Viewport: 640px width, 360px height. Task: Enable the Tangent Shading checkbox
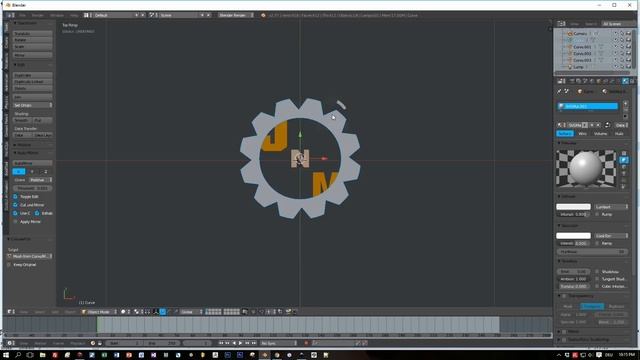click(597, 279)
